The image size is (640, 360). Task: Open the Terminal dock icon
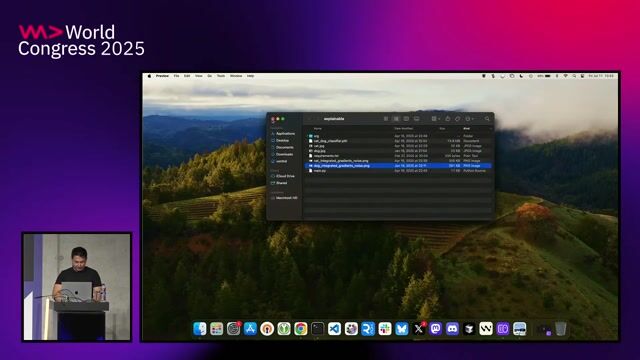tap(318, 329)
